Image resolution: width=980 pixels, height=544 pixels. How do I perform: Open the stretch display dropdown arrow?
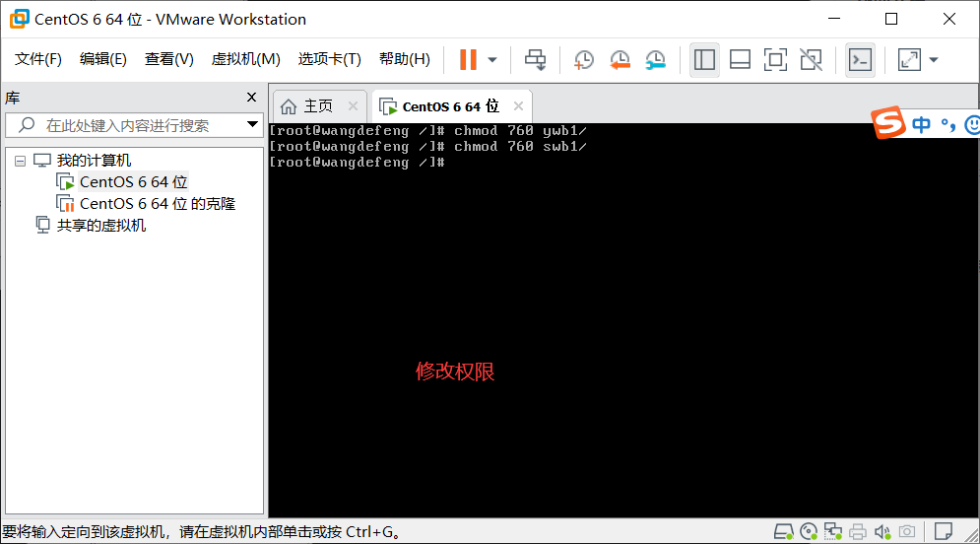934,60
